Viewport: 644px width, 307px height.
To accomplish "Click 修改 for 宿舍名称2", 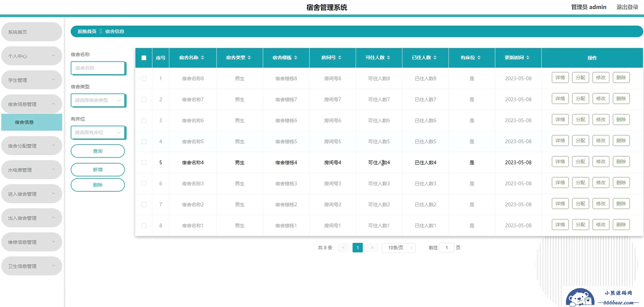I will pos(601,204).
